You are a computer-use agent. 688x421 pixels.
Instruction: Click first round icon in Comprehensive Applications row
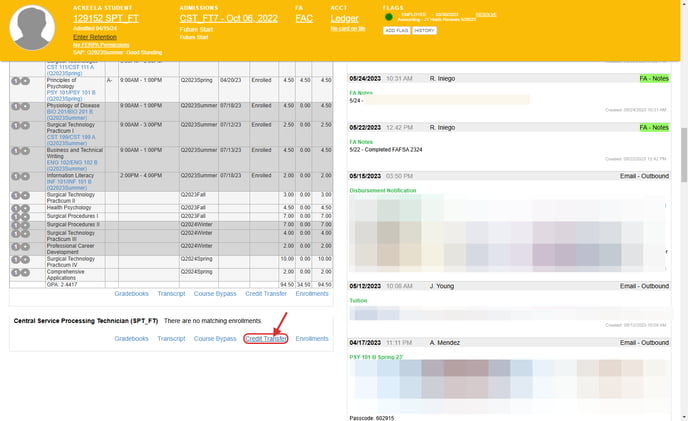[x=14, y=273]
